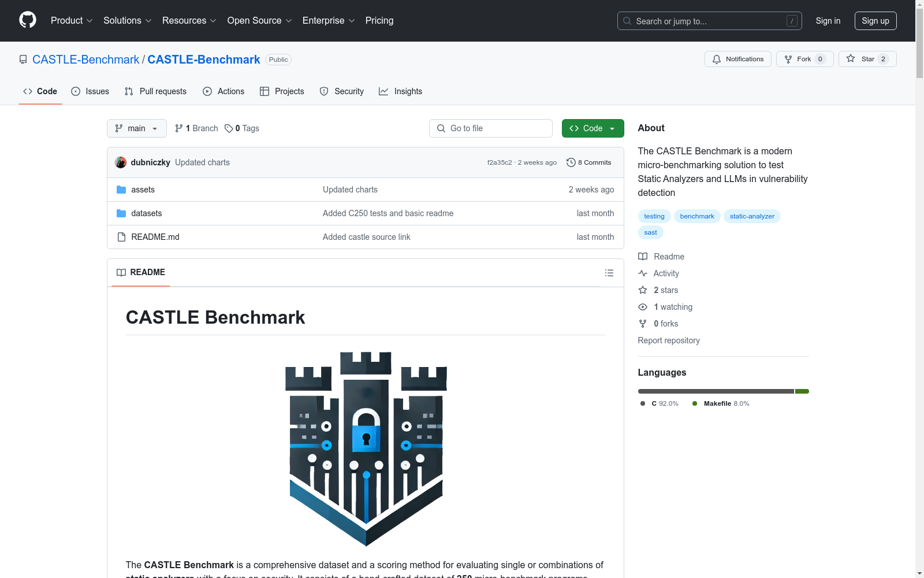Open the Security tab
The image size is (924, 578).
pos(342,91)
